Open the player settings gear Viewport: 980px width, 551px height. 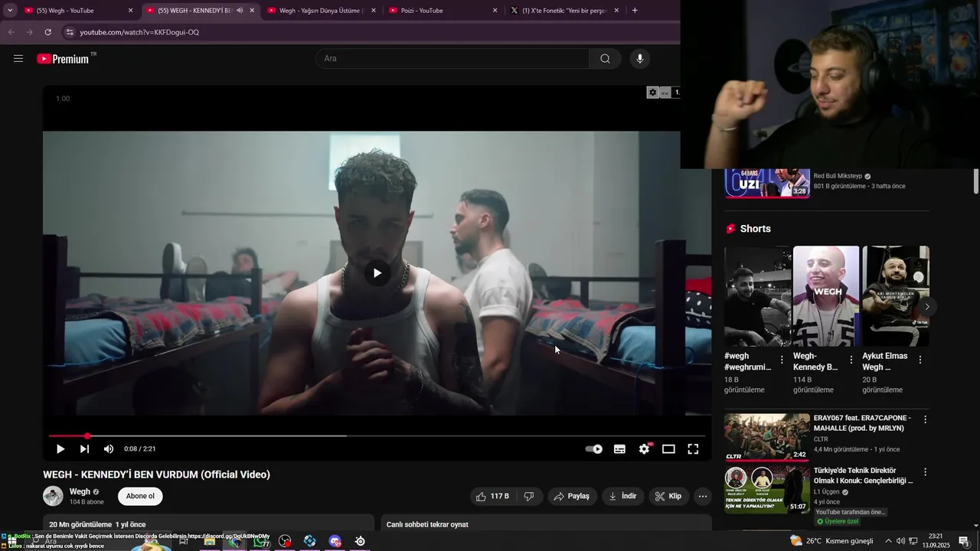(644, 449)
